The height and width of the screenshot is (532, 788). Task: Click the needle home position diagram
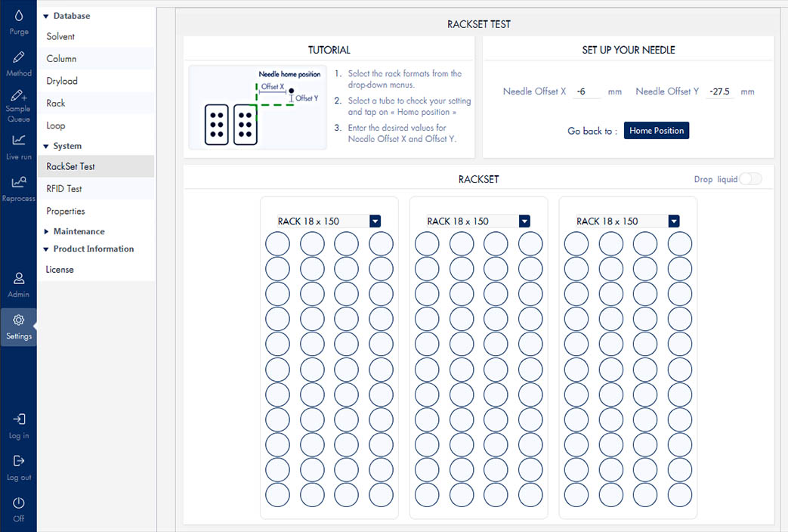coord(258,107)
